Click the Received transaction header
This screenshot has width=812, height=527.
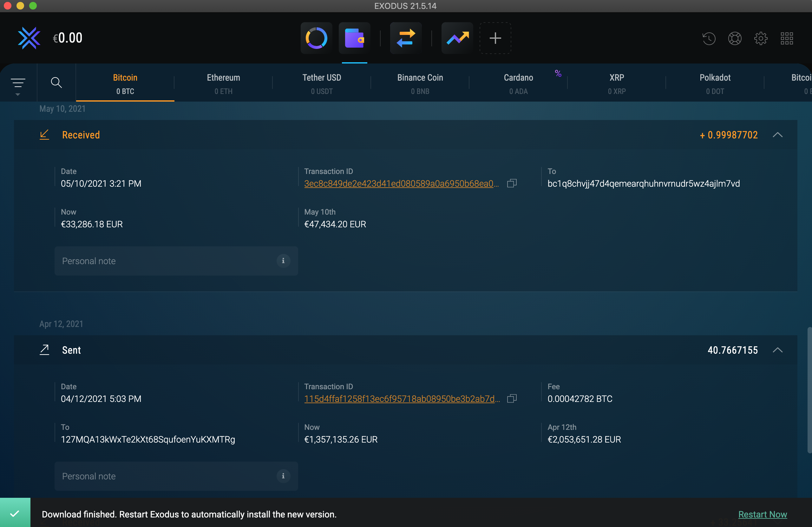(406, 135)
